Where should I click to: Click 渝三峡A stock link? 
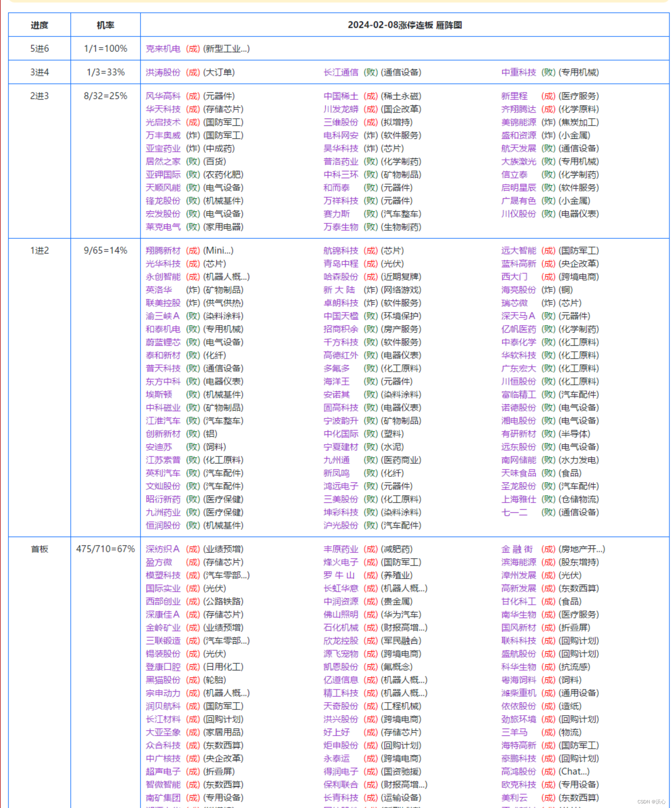[x=162, y=316]
